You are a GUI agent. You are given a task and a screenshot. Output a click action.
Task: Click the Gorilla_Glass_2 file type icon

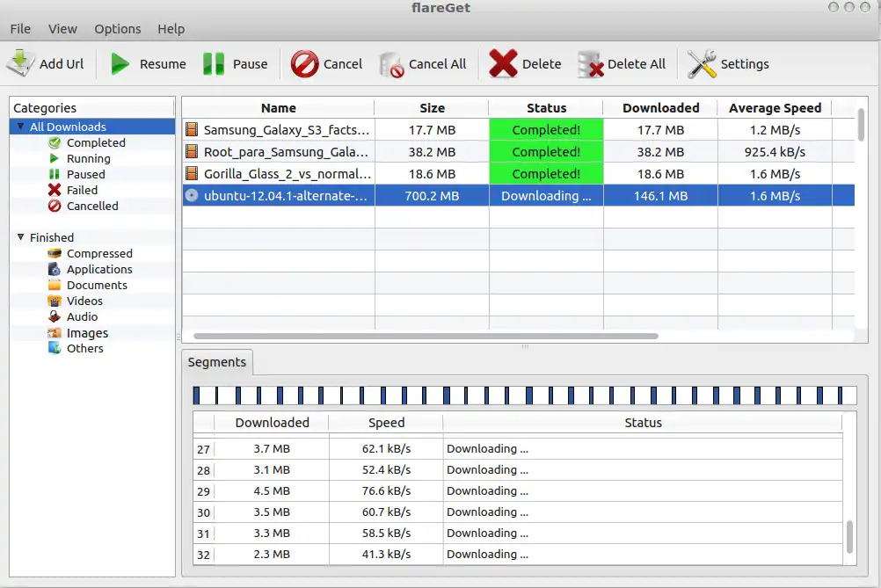(x=192, y=173)
